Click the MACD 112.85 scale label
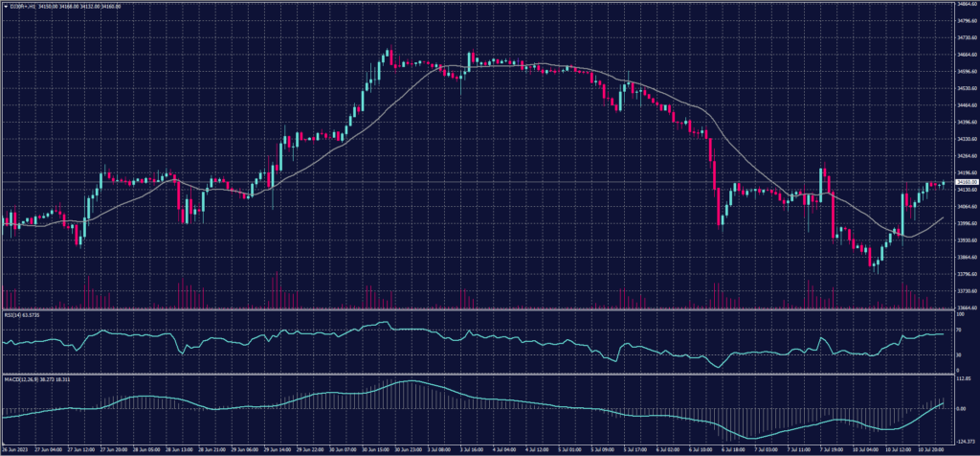Image resolution: width=980 pixels, height=456 pixels. [x=959, y=378]
